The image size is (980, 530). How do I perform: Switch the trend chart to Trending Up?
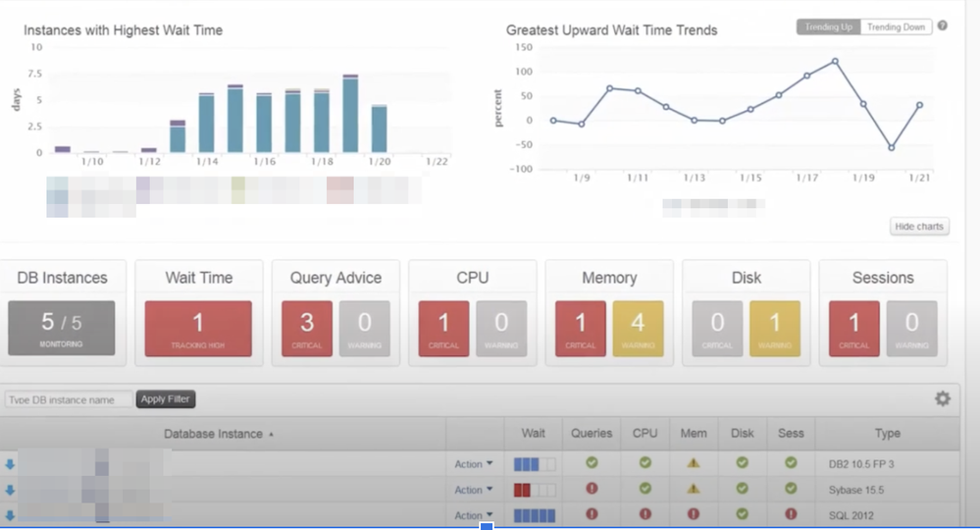coord(828,26)
